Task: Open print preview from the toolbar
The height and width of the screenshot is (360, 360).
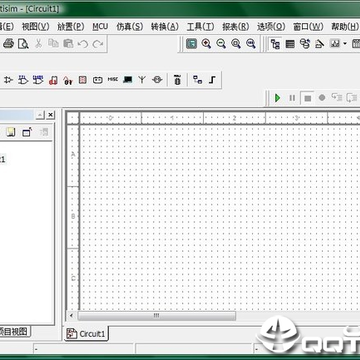Action: point(23,44)
